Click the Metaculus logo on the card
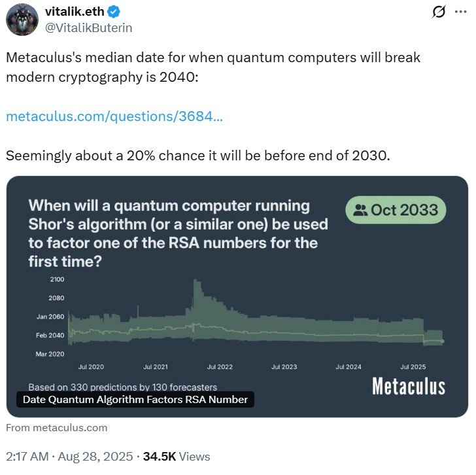Screen dimensions: 476x475 coord(408,386)
